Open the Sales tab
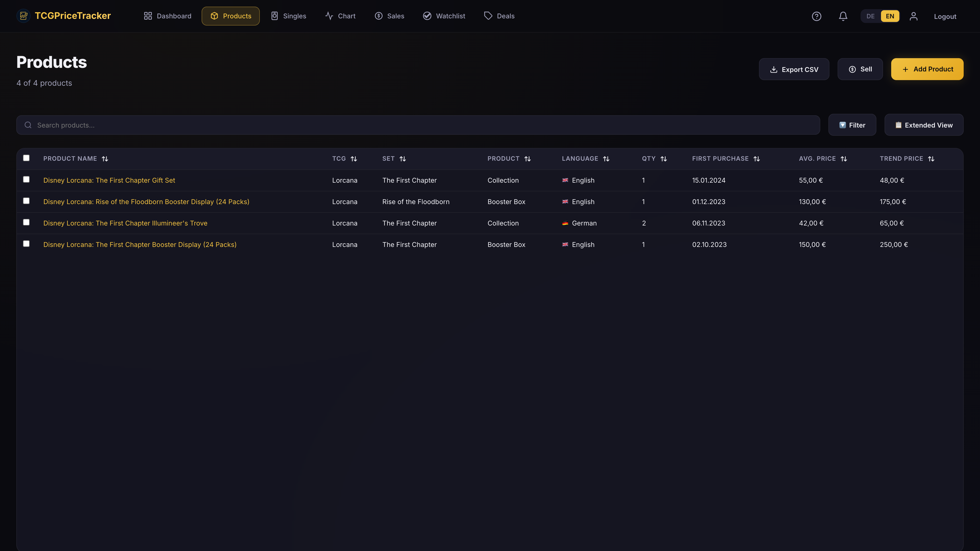 389,16
